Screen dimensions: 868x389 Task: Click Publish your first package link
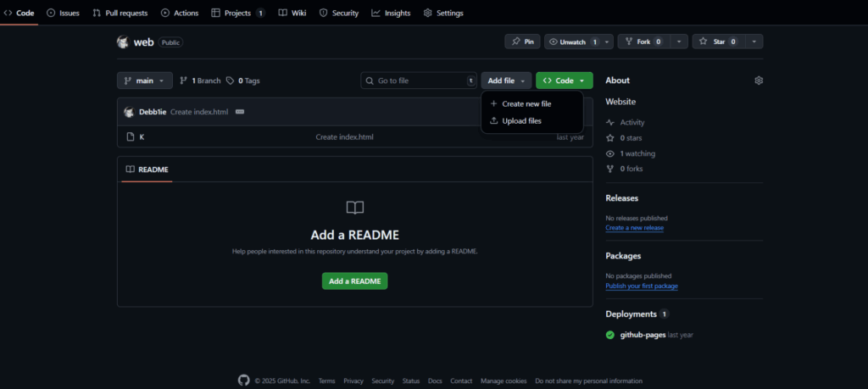[x=642, y=286]
